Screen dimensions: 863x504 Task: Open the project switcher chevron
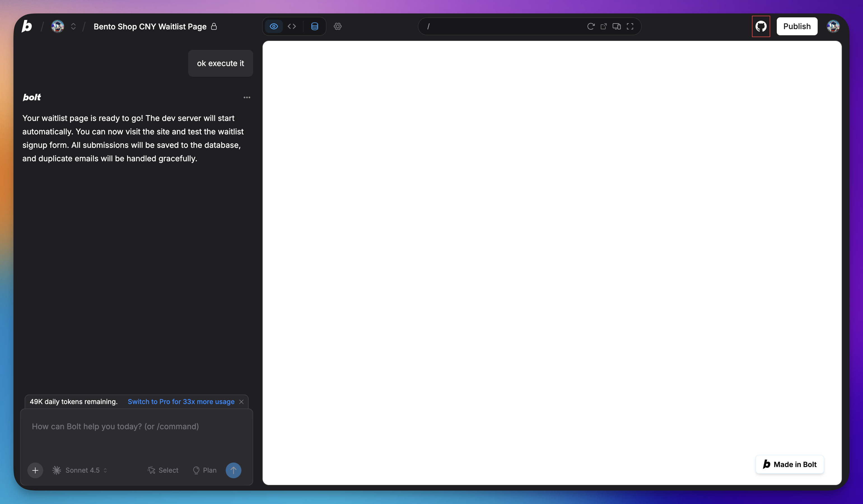73,26
